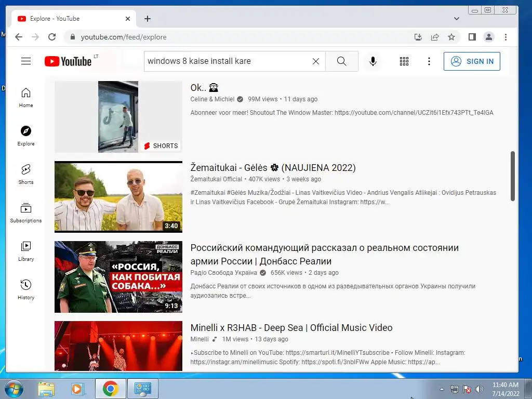Open the Minelli x R3HAB title

pos(291,328)
